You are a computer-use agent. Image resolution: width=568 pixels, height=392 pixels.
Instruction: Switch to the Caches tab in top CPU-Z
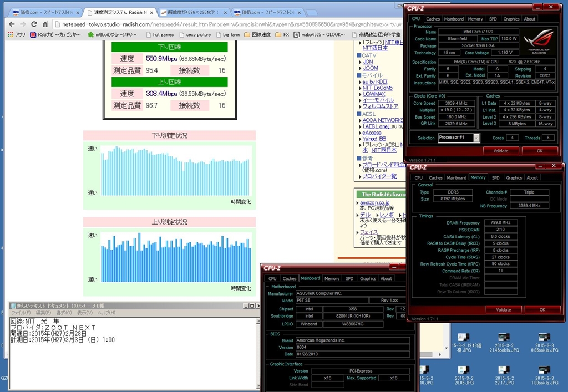point(433,19)
